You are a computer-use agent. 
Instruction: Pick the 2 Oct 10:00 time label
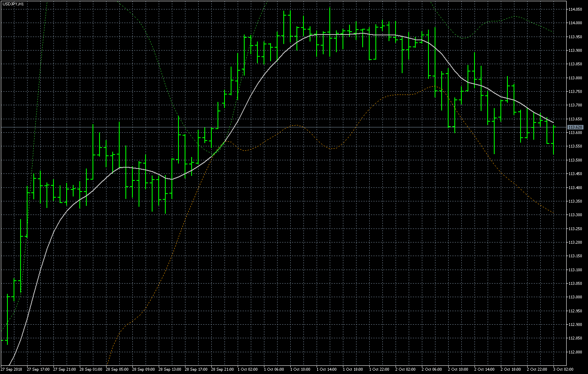coord(458,369)
